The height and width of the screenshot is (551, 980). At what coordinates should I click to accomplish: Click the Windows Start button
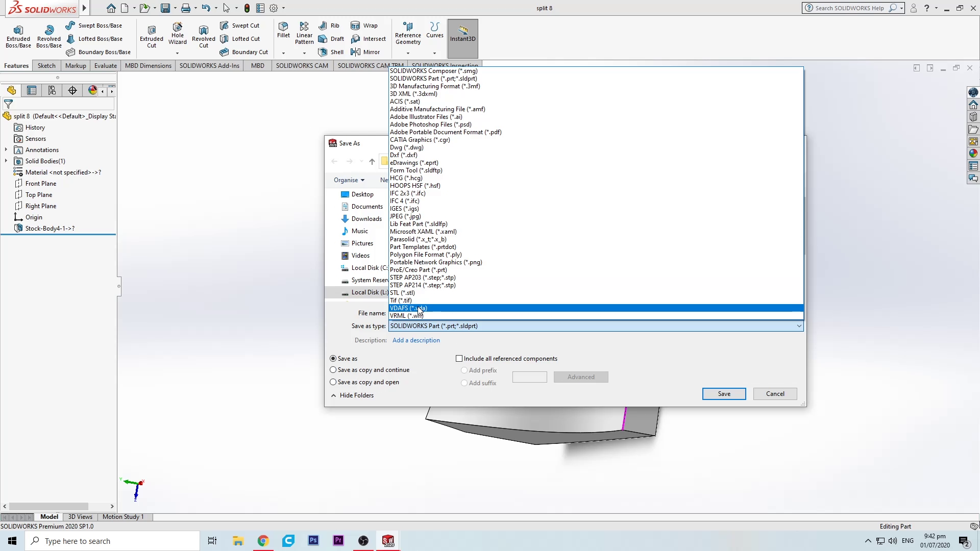pyautogui.click(x=12, y=541)
